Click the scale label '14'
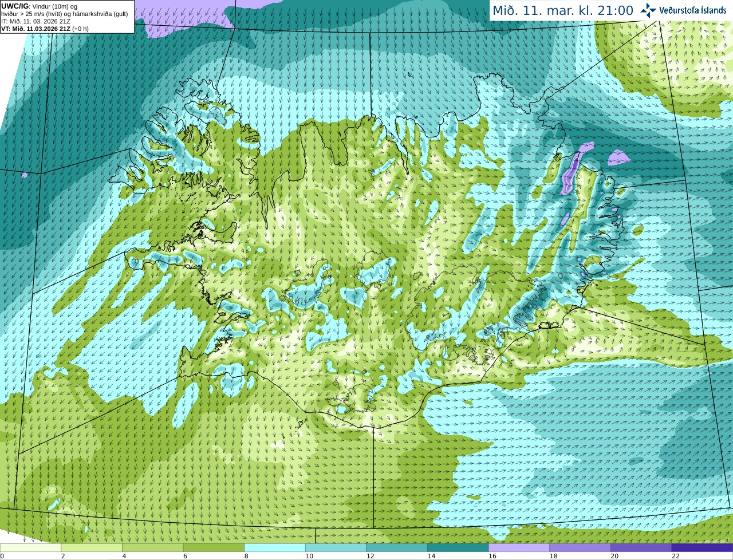 coord(431,556)
